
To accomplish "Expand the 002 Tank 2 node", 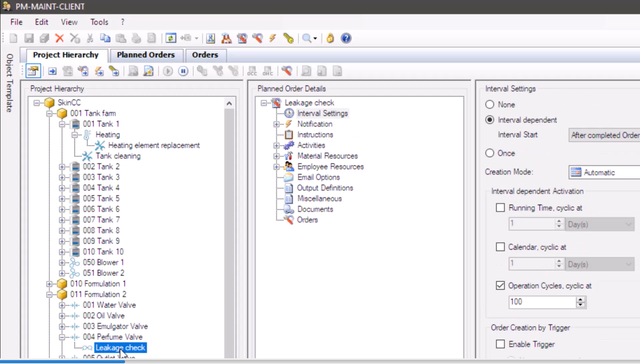I will click(62, 167).
